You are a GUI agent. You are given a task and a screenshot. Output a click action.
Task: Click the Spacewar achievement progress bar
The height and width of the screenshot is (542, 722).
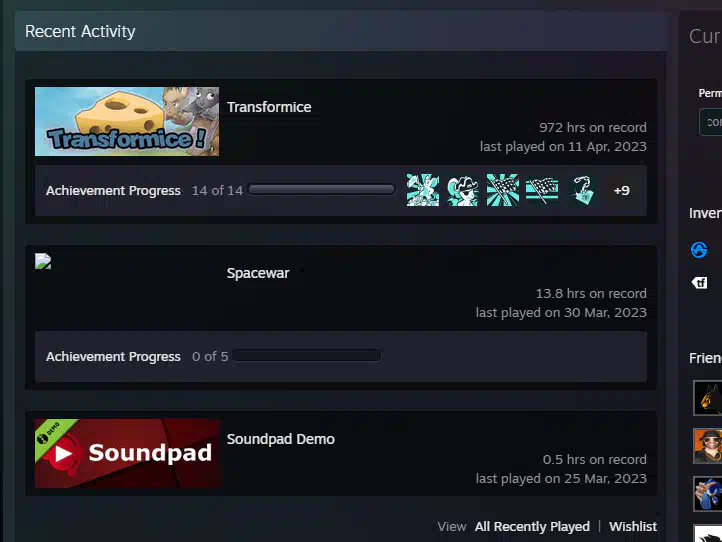coord(307,356)
